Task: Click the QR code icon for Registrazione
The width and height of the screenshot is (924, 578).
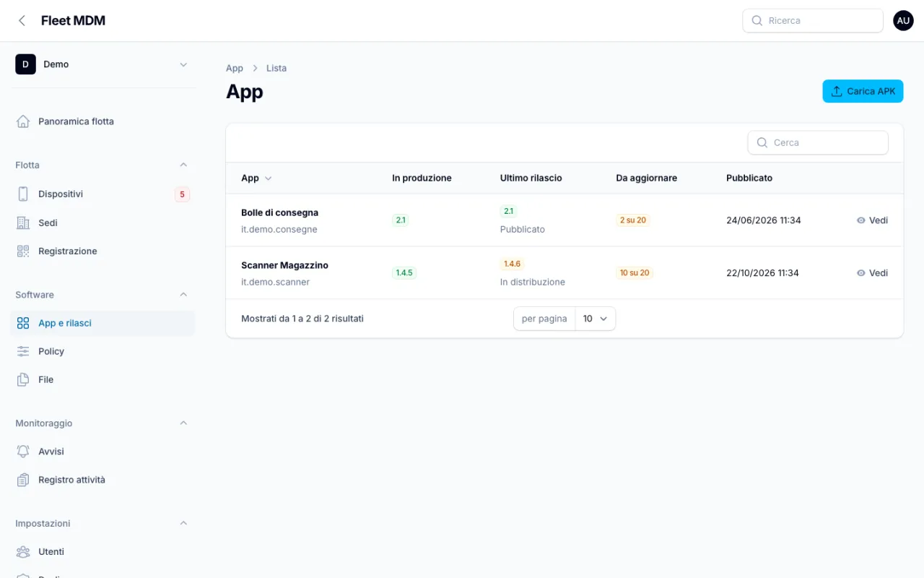Action: 23,251
